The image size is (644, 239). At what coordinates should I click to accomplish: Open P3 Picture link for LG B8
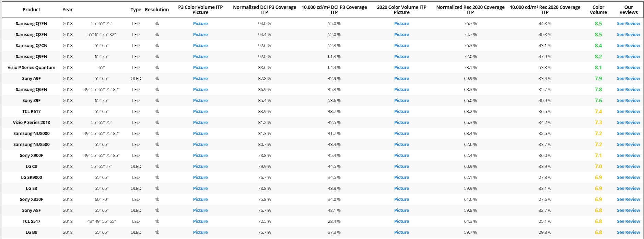pyautogui.click(x=200, y=232)
